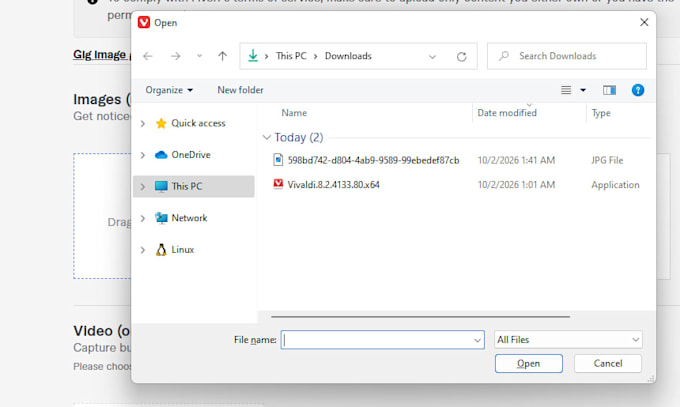Toggle the preview pane
This screenshot has width=680, height=407.
609,90
